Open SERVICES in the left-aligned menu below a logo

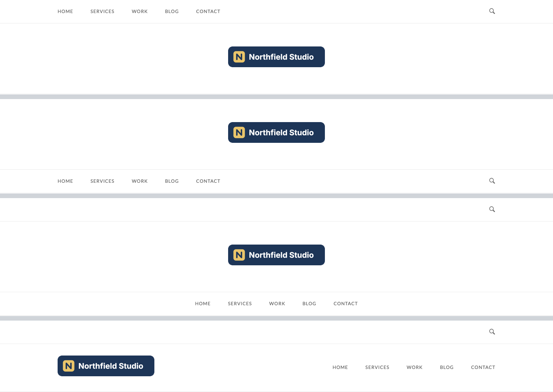click(103, 181)
